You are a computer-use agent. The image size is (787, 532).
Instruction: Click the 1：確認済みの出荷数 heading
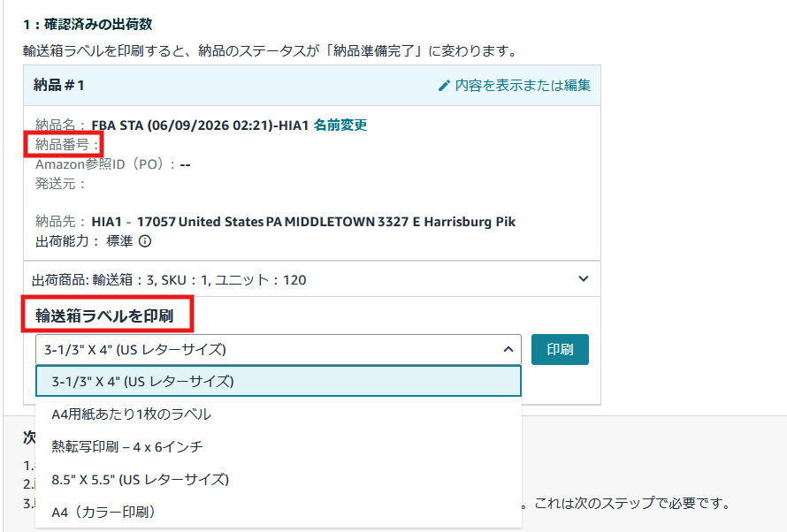(x=88, y=24)
